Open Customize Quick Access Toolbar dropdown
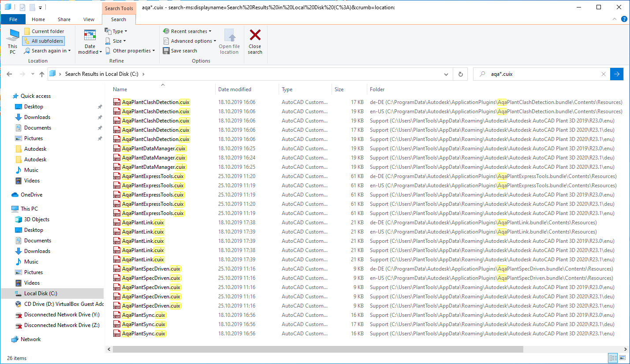The image size is (630, 364). (x=41, y=7)
